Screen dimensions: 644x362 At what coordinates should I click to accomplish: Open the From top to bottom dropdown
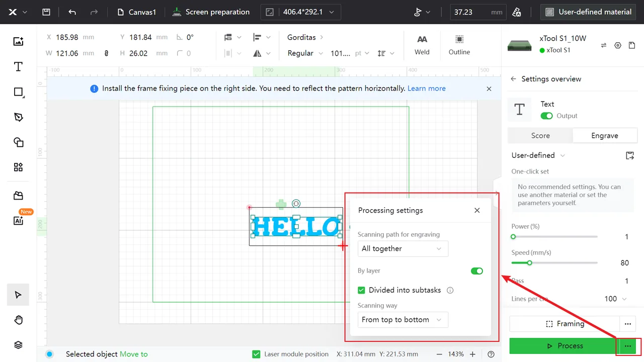(x=403, y=320)
